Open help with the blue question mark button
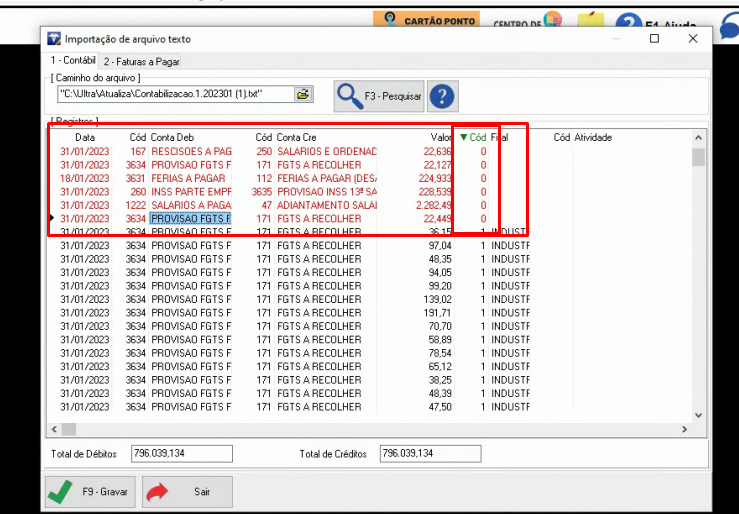This screenshot has width=739, height=514. click(442, 96)
